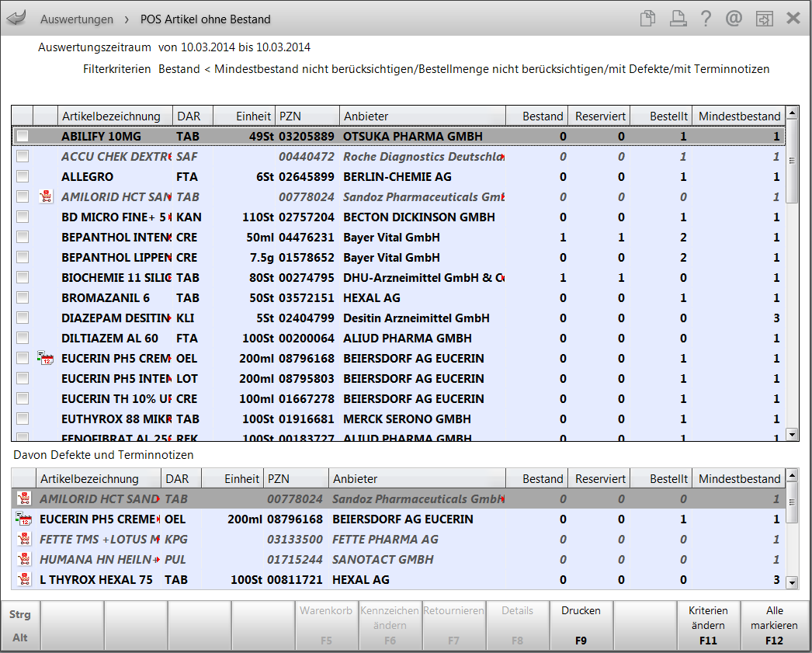Tick checkbox for ABILIFY 10MG
The width and height of the screenshot is (812, 653).
point(23,136)
